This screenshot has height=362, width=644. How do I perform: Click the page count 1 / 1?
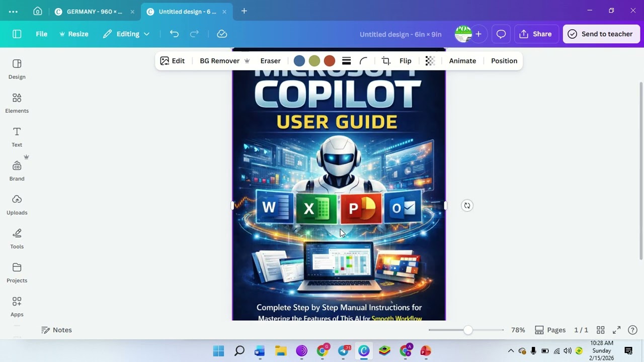coord(581,330)
